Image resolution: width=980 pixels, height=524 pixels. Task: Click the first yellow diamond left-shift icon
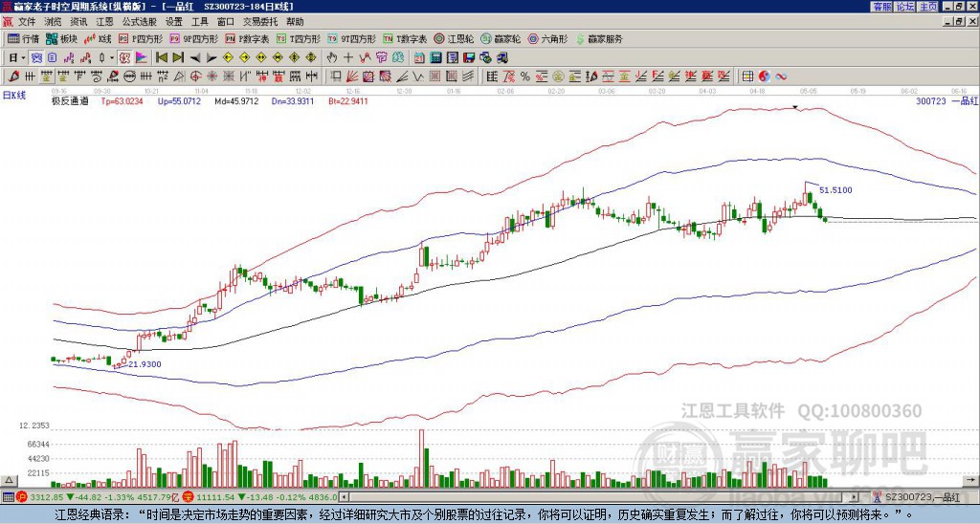pos(228,58)
